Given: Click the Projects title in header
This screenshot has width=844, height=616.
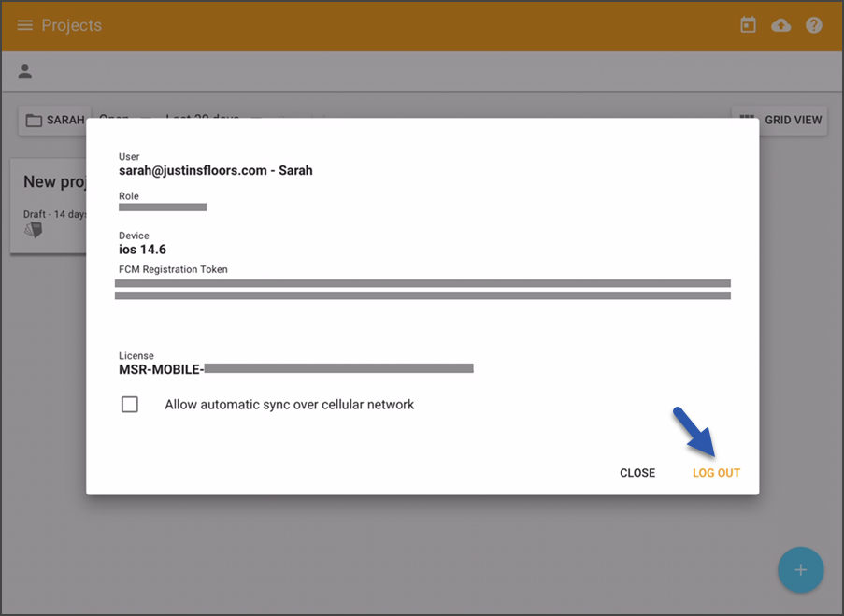Looking at the screenshot, I should point(72,25).
